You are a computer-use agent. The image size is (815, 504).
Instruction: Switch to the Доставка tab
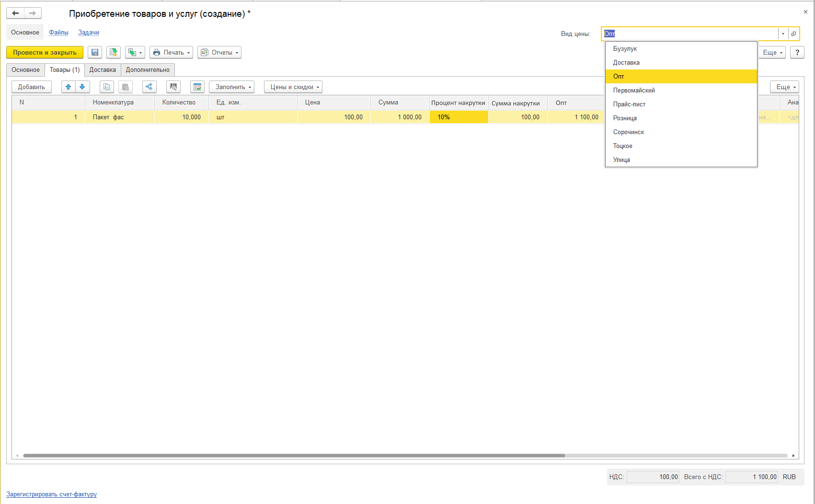pyautogui.click(x=103, y=69)
